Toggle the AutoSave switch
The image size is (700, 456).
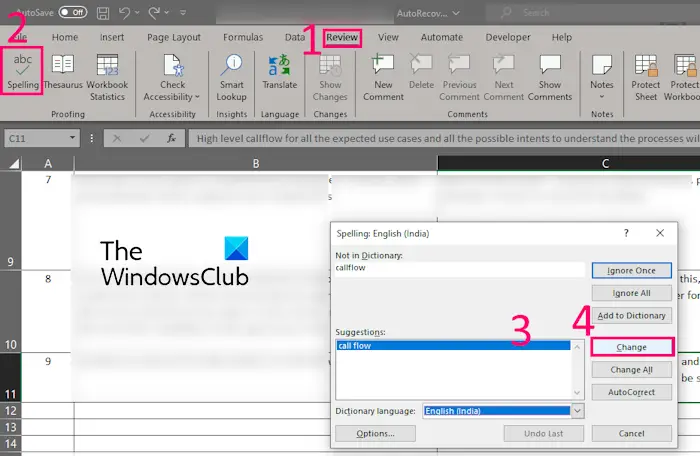[x=73, y=12]
